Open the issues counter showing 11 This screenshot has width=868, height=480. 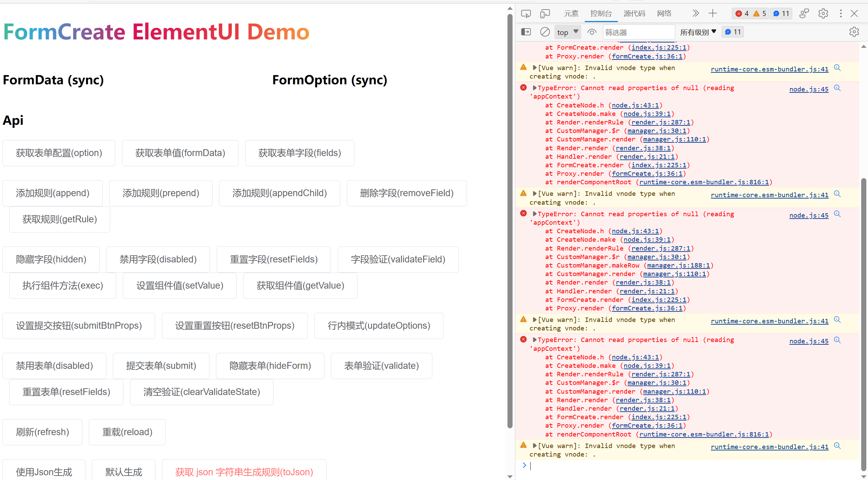coord(781,13)
